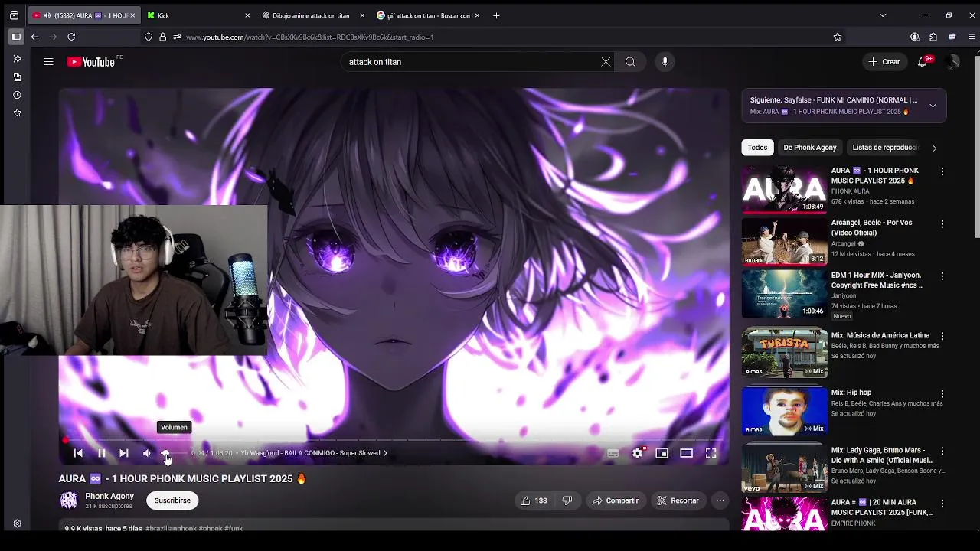Share the video with Compartir
The height and width of the screenshot is (551, 980).
[x=616, y=500]
